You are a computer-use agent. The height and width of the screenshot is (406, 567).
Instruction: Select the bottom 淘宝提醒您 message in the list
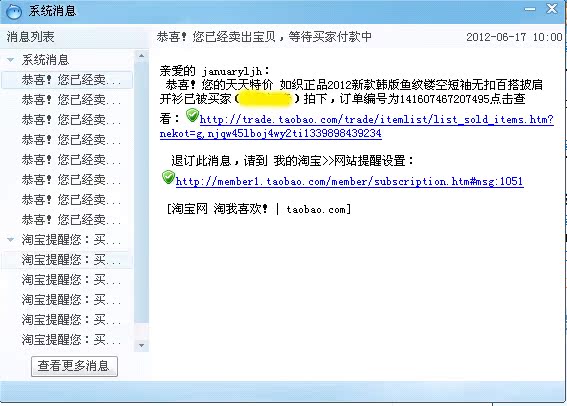[x=67, y=339]
